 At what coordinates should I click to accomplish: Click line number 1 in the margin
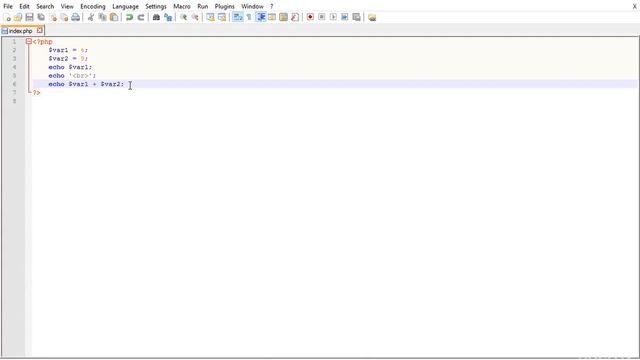coord(14,41)
